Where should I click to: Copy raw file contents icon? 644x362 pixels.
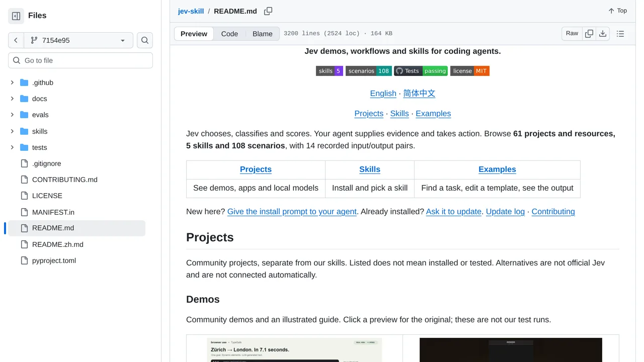point(589,34)
